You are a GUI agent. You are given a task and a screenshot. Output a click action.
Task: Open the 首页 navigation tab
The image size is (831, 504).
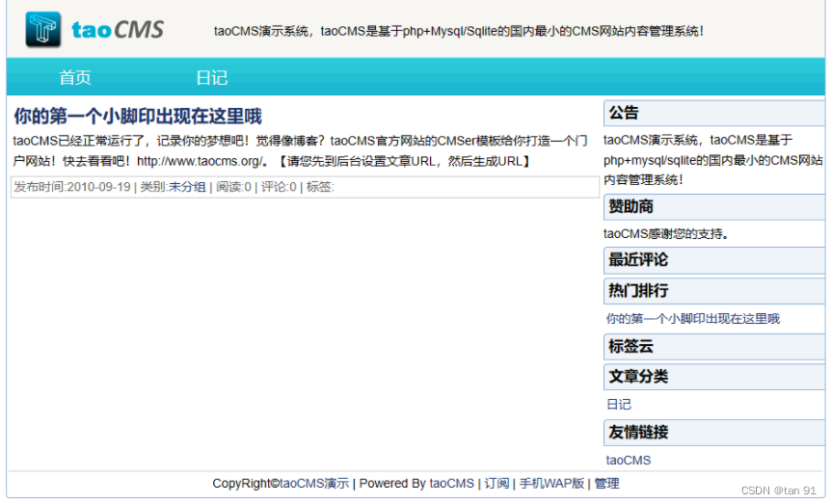click(x=75, y=78)
